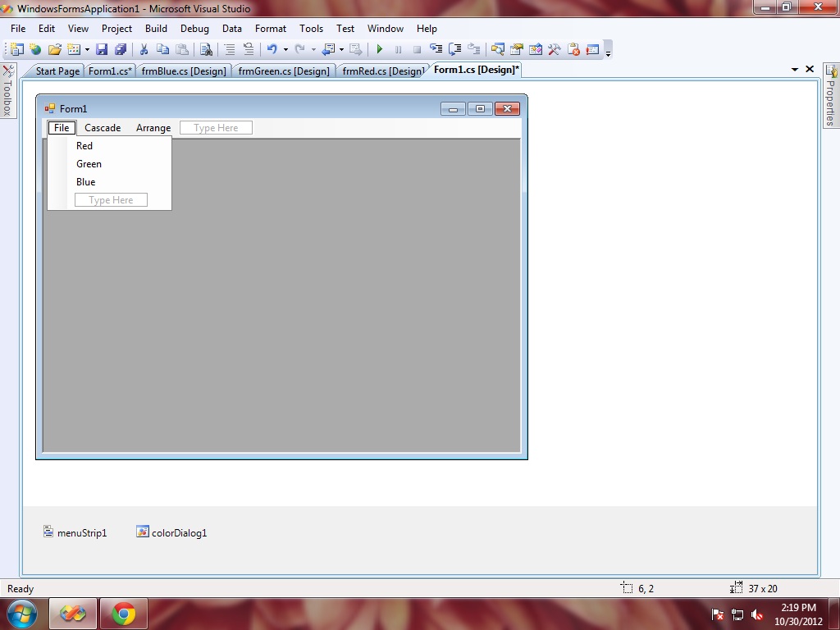Click the Step Into debugging icon

pyautogui.click(x=437, y=49)
